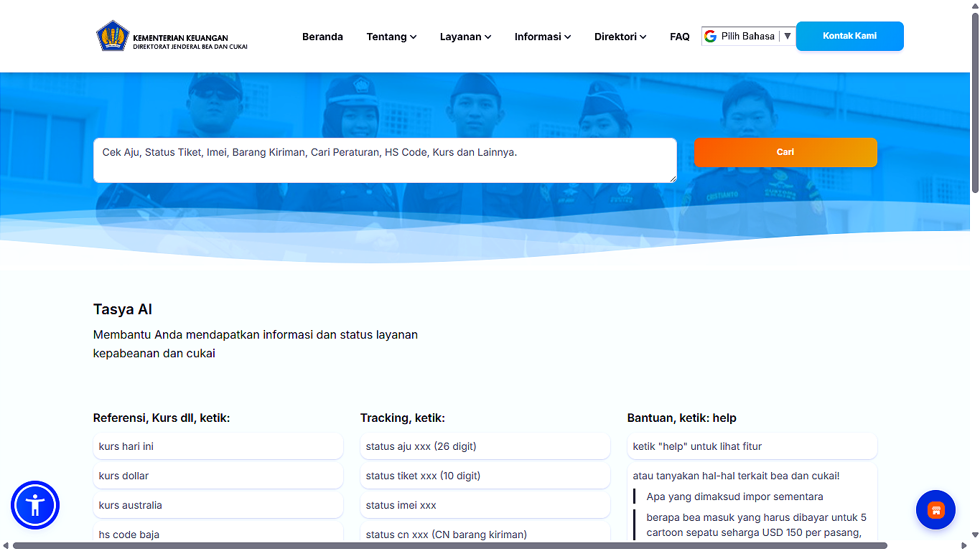Open the floating chat assistant icon
The image size is (980, 551).
coord(935,510)
